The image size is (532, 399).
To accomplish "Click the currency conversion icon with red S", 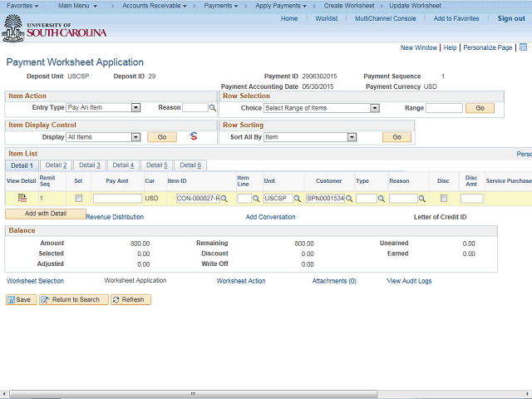I will pos(193,136).
